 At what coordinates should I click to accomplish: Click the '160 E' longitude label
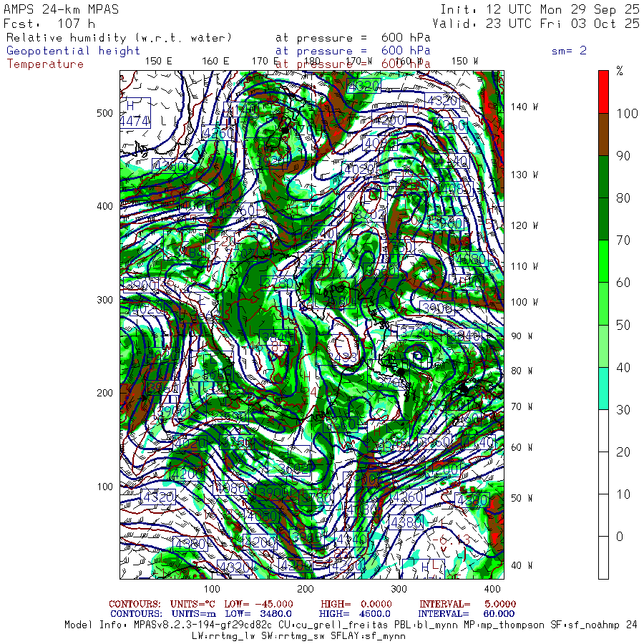[215, 62]
